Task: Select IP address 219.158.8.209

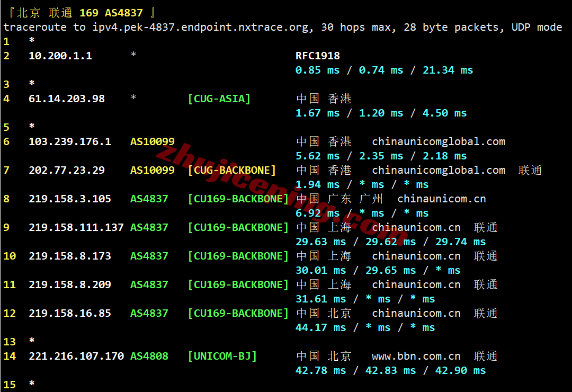Action: click(x=70, y=284)
